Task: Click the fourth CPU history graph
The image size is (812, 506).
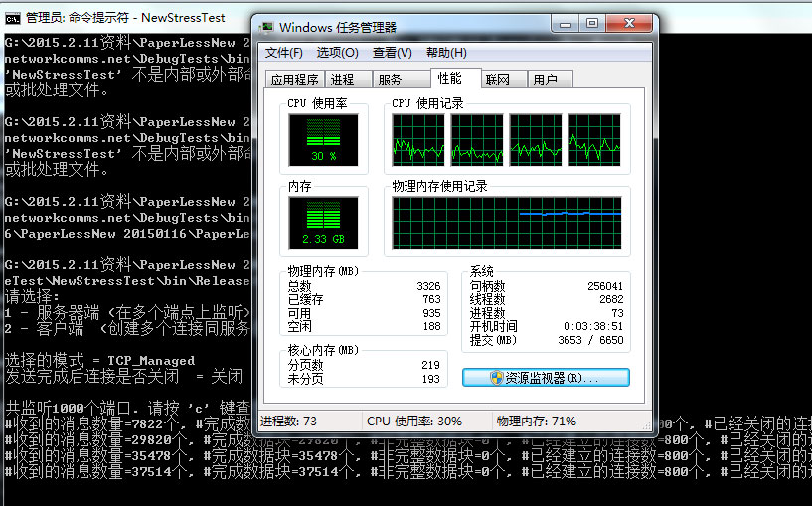Action: pyautogui.click(x=594, y=140)
